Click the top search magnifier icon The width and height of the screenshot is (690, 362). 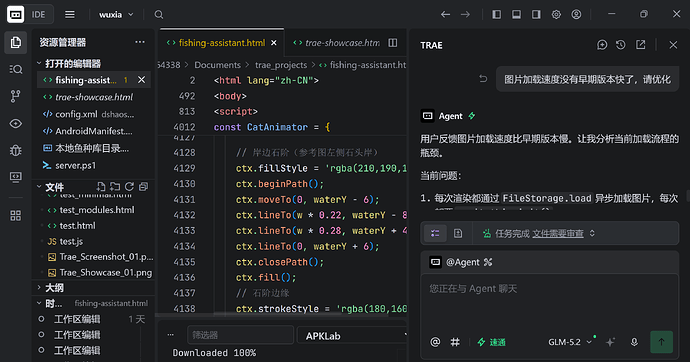(x=159, y=15)
